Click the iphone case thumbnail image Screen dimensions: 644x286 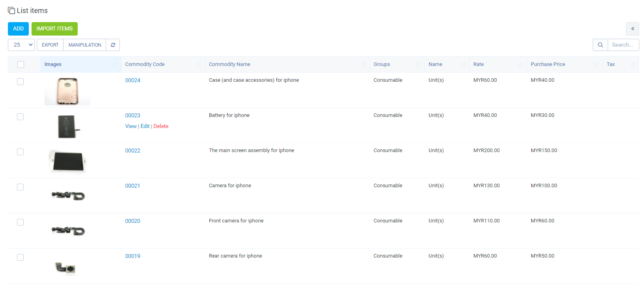67,91
